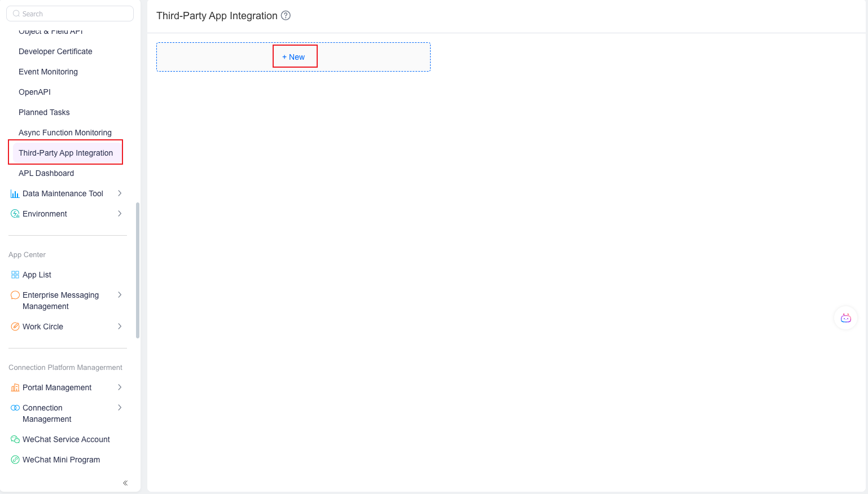Image resolution: width=868 pixels, height=494 pixels.
Task: Click the Data Maintenance Tool bar chart icon
Action: (x=15, y=193)
